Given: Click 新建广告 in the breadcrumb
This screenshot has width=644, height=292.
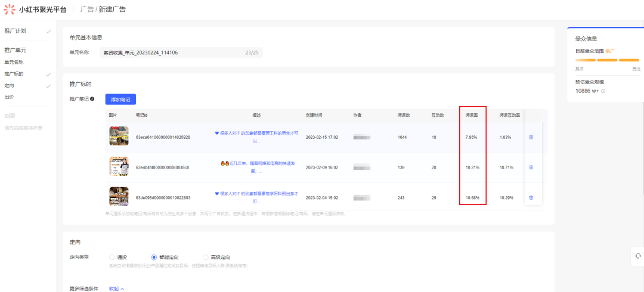Looking at the screenshot, I should pyautogui.click(x=112, y=9).
